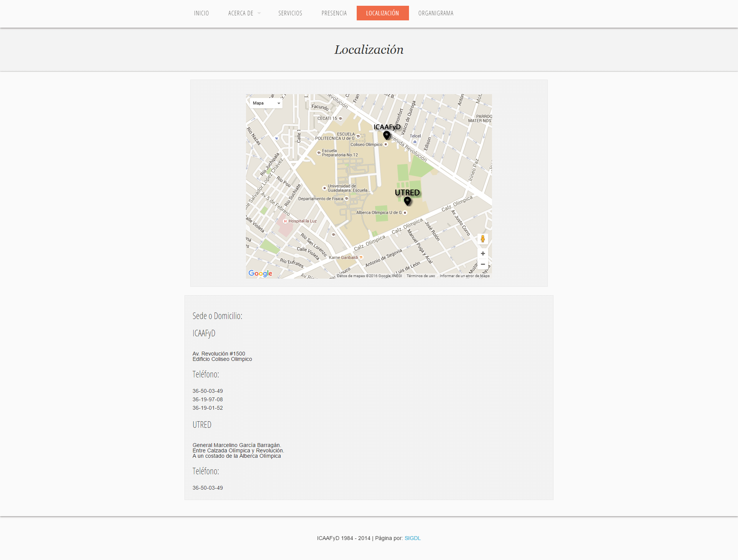Open the Inicio menu item
The image size is (738, 560).
(x=201, y=13)
